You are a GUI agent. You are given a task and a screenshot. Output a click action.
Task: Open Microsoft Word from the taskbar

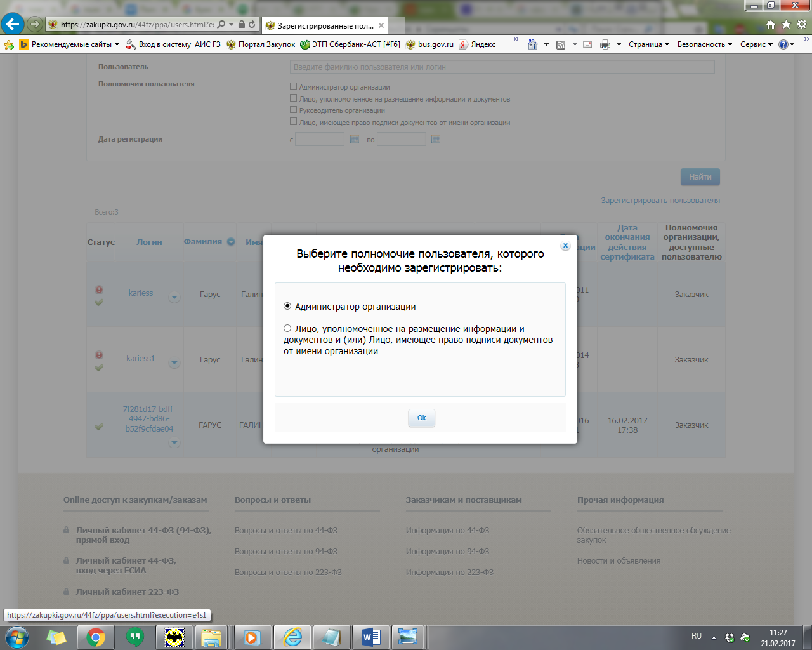coord(370,637)
